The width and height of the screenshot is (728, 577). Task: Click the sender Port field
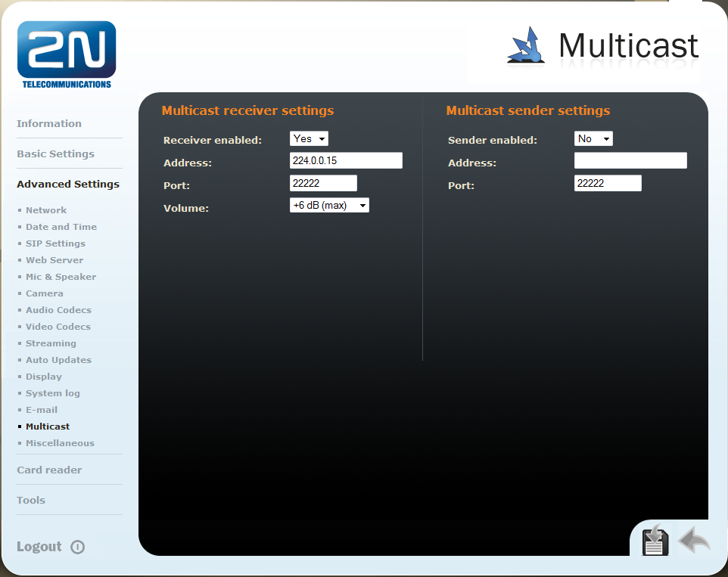[608, 183]
